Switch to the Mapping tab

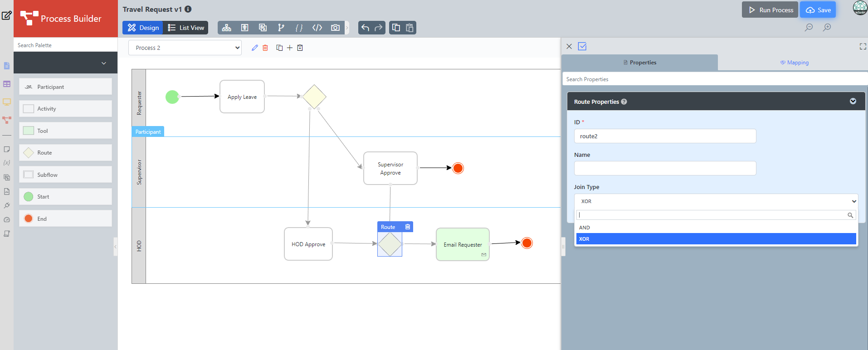point(794,63)
